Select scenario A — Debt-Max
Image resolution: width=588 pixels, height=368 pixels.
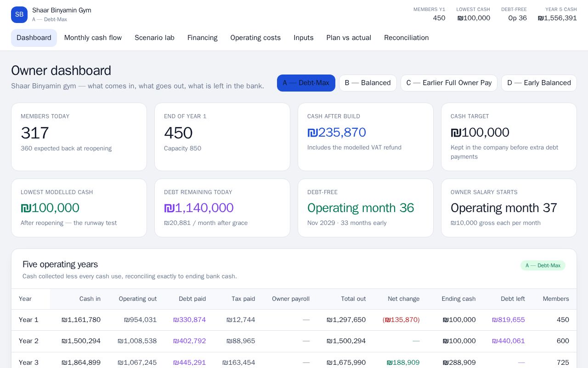pos(306,83)
